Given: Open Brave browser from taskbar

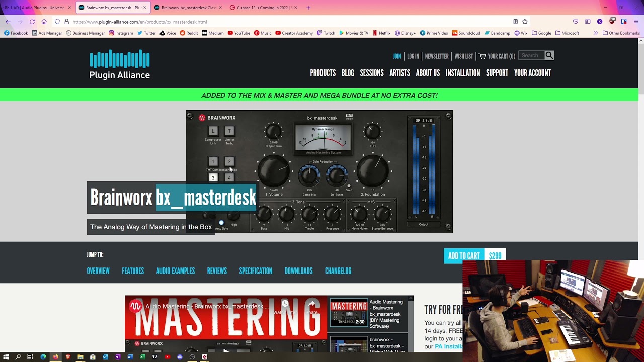Looking at the screenshot, I should coord(68,357).
